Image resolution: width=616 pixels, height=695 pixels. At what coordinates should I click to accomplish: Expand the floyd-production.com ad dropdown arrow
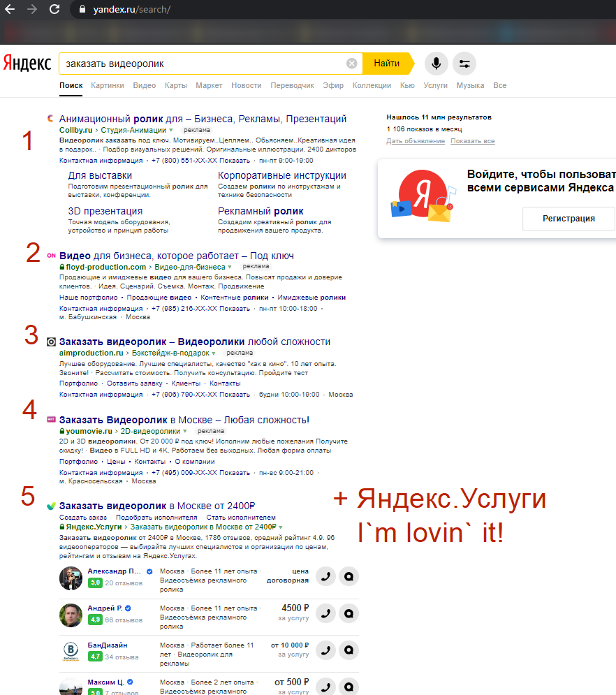pos(230,268)
